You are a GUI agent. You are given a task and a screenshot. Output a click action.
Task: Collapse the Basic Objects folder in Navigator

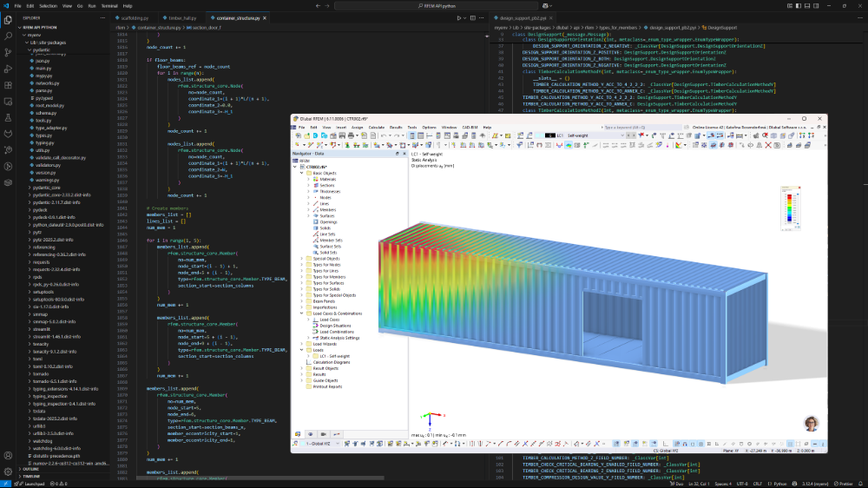pos(302,174)
